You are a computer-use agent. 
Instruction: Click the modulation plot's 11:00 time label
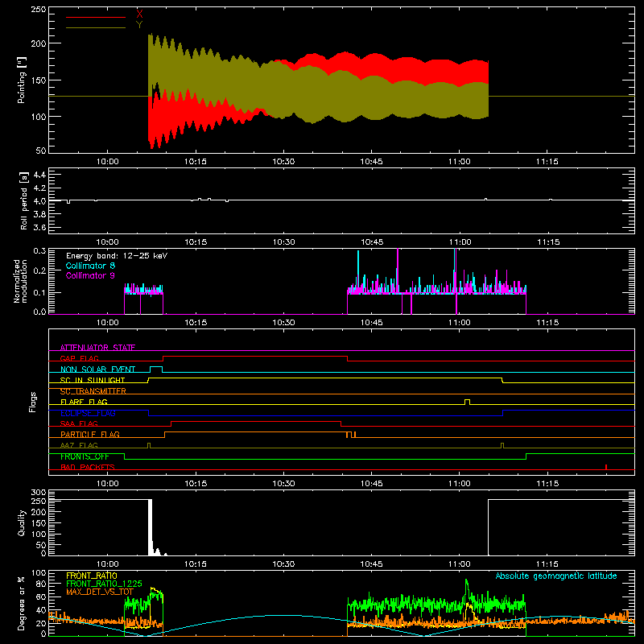click(460, 323)
